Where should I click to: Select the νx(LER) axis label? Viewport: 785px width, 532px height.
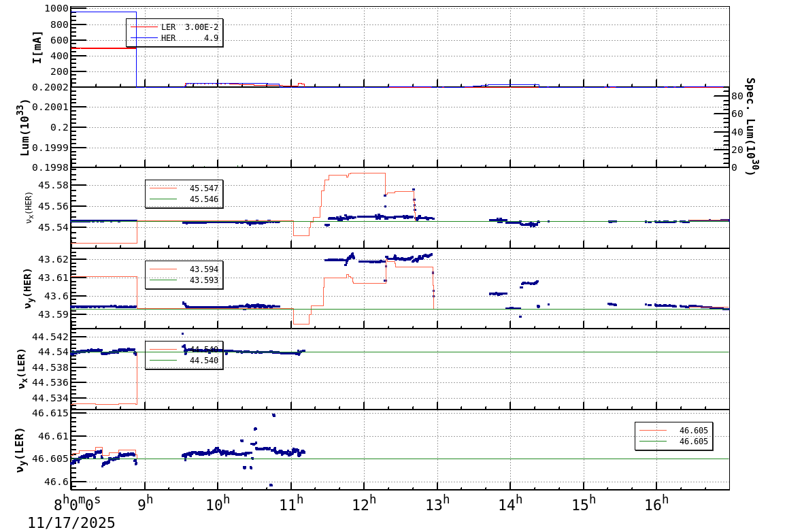pos(22,369)
